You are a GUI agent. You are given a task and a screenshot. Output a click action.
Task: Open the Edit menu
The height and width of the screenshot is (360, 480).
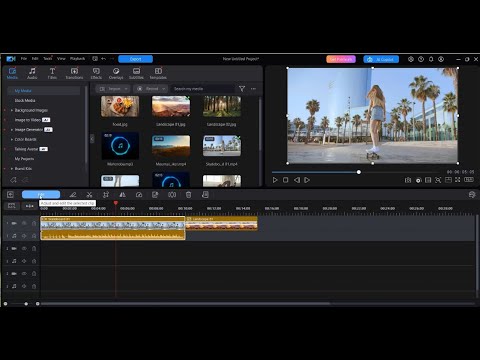35,59
